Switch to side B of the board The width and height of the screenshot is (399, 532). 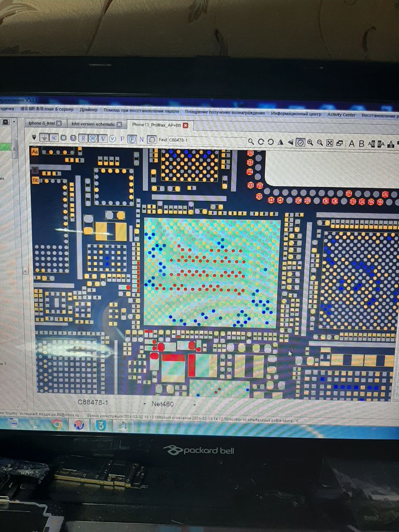coord(362,144)
